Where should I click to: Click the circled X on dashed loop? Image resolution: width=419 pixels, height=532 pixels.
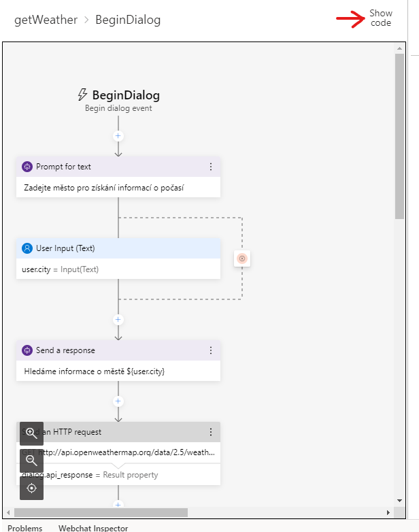click(x=242, y=259)
